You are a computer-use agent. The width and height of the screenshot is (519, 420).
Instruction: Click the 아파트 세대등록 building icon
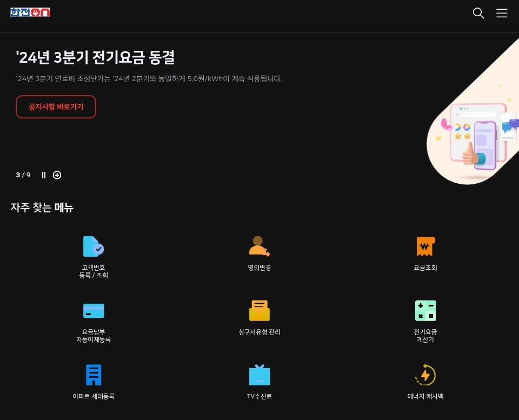(94, 375)
